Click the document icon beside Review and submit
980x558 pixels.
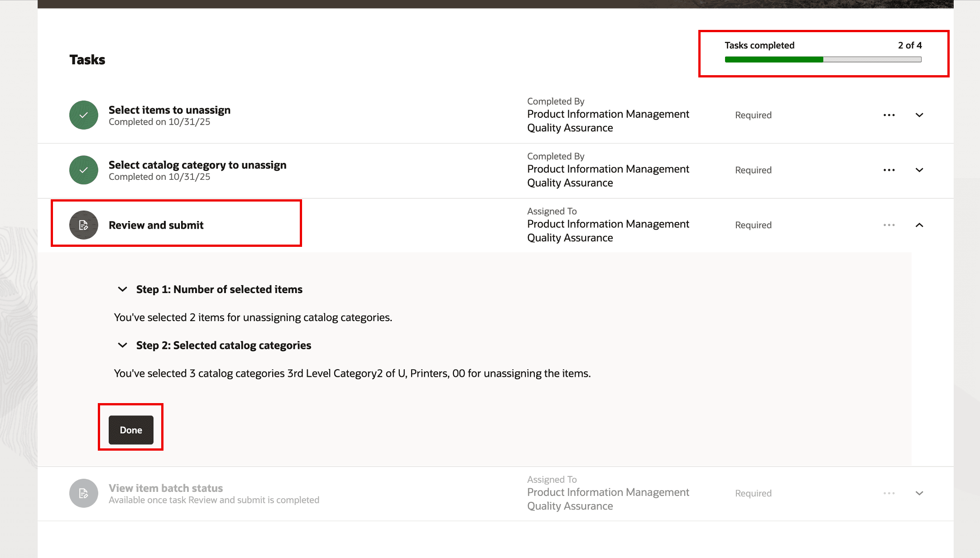[83, 225]
